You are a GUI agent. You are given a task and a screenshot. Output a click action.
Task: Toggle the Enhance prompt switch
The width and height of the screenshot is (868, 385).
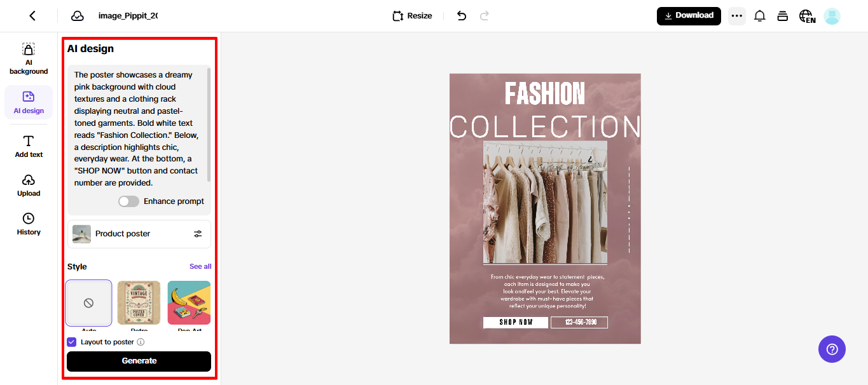(128, 201)
